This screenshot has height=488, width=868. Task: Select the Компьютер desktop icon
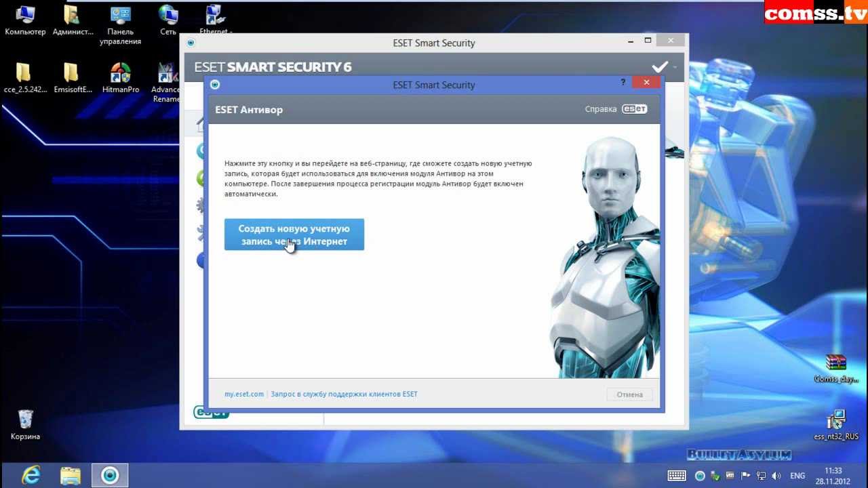click(25, 20)
